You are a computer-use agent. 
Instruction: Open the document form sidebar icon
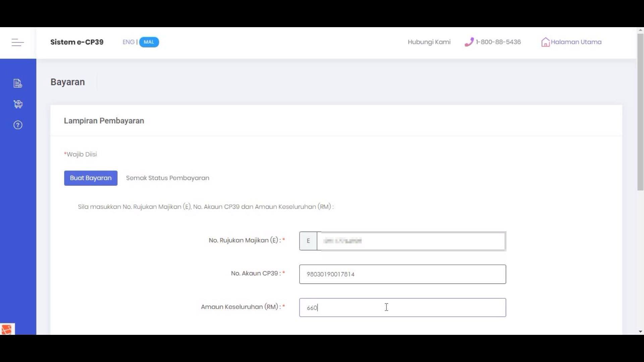click(18, 83)
